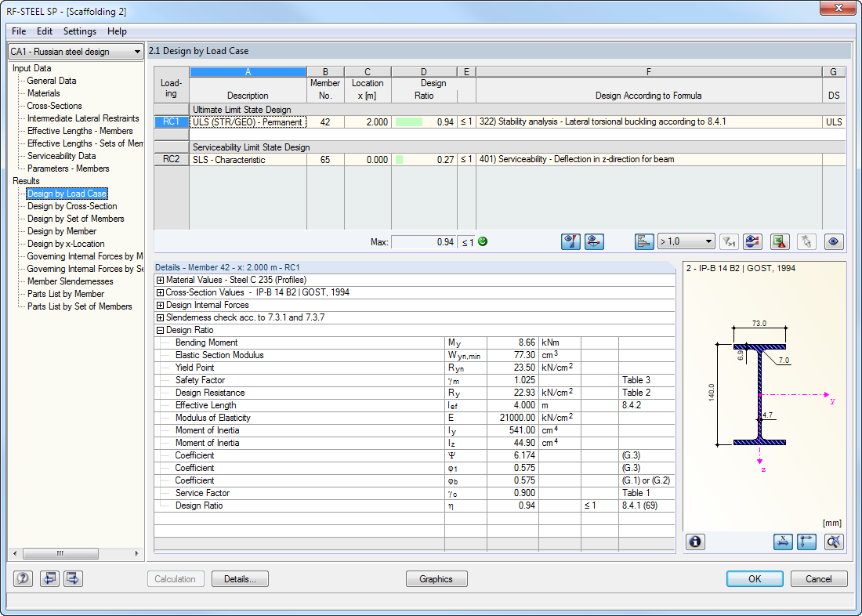Screen dimensions: 862x616
Task: Select Intermediate Lateral Restraints
Action: click(83, 118)
